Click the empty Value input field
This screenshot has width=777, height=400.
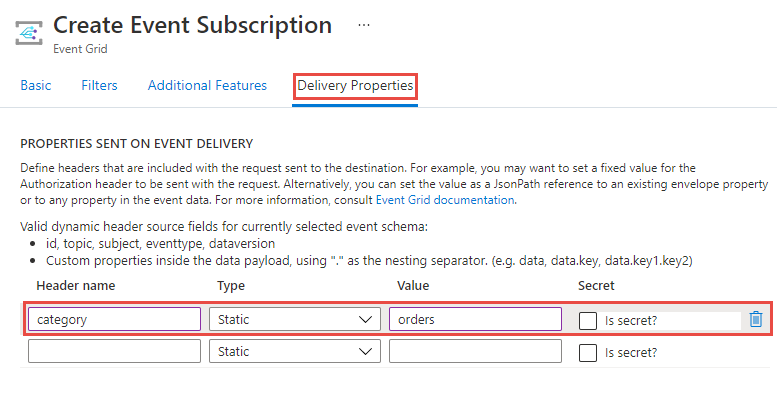[475, 352]
